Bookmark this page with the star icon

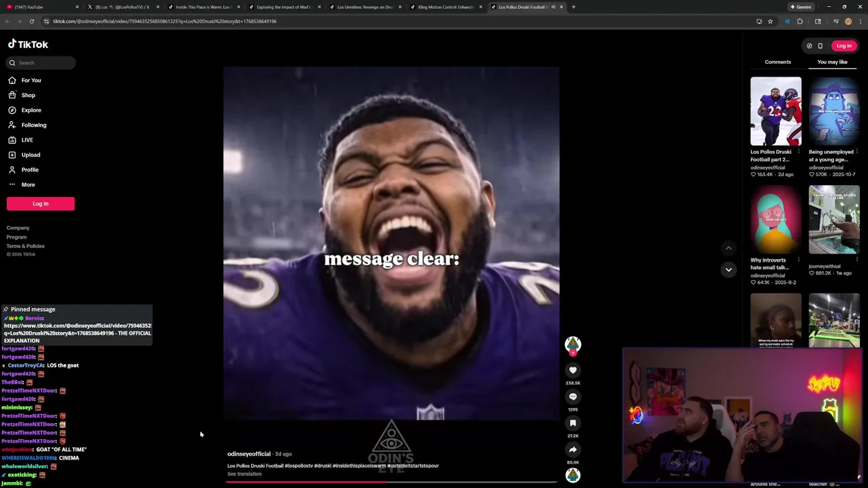(770, 21)
